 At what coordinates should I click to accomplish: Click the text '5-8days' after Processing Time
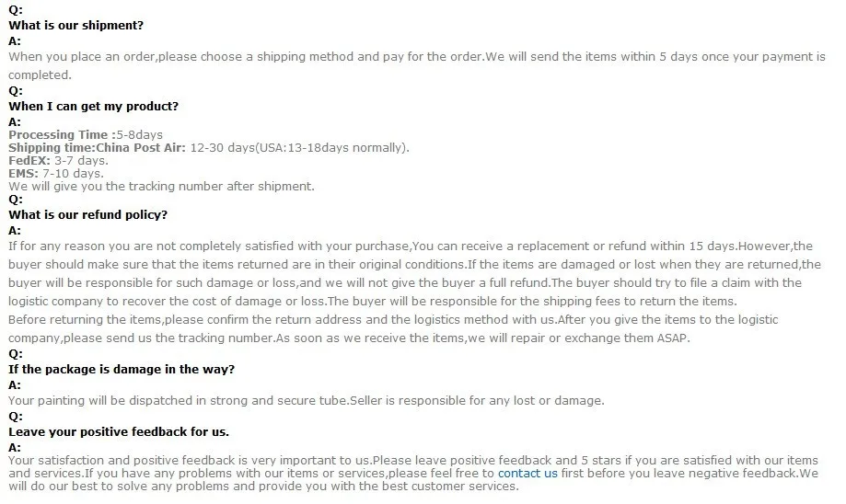click(x=140, y=135)
